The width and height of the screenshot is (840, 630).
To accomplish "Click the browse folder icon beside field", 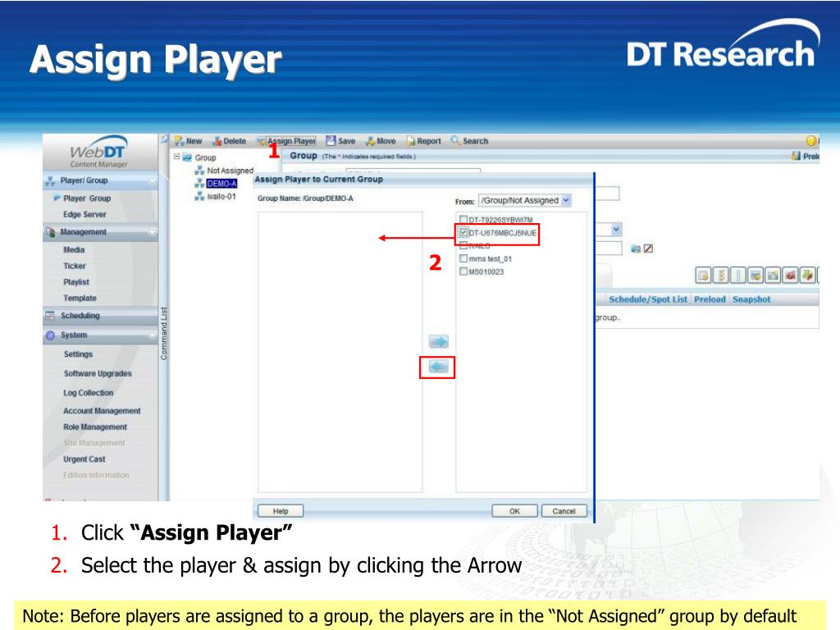I will 636,248.
